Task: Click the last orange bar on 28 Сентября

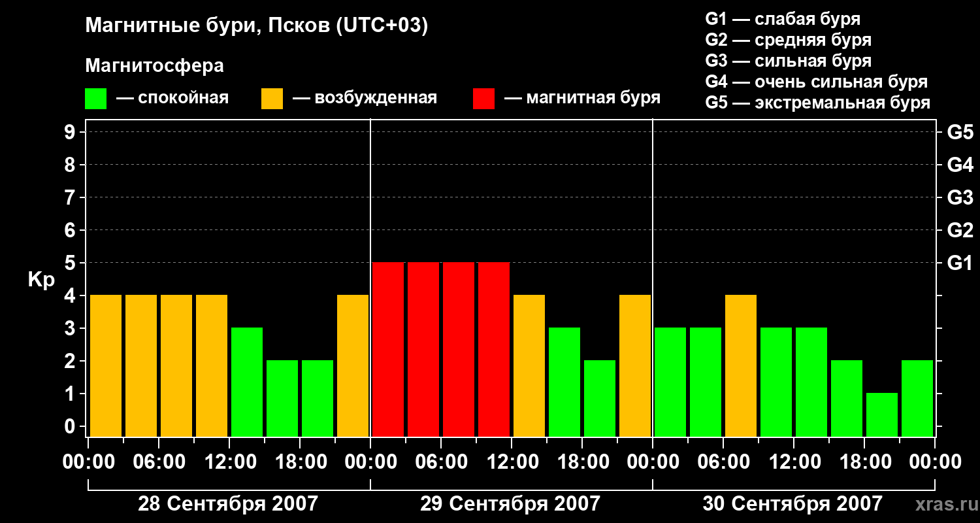Action: [x=353, y=365]
